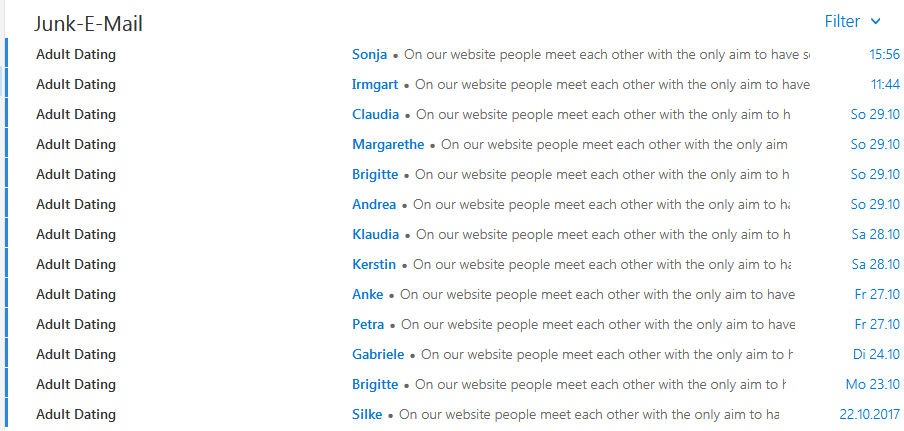Click the chevron arrow beside Filter
The width and height of the screenshot is (904, 431).
[876, 22]
